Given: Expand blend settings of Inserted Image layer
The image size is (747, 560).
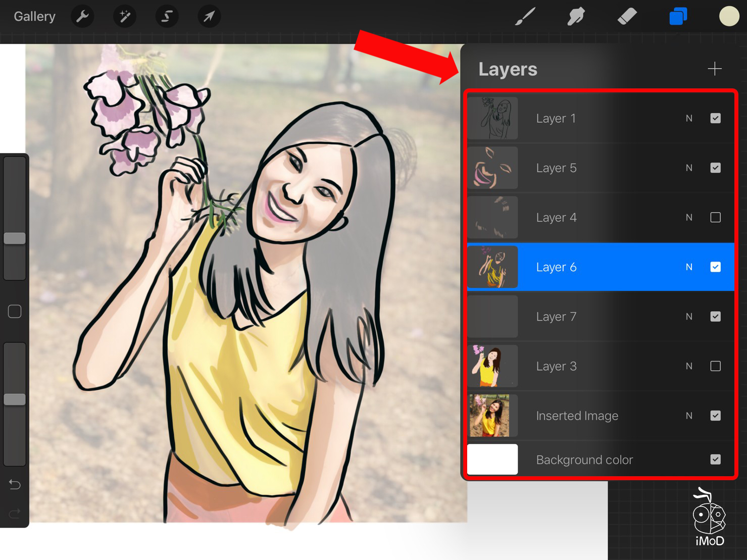Looking at the screenshot, I should [689, 416].
